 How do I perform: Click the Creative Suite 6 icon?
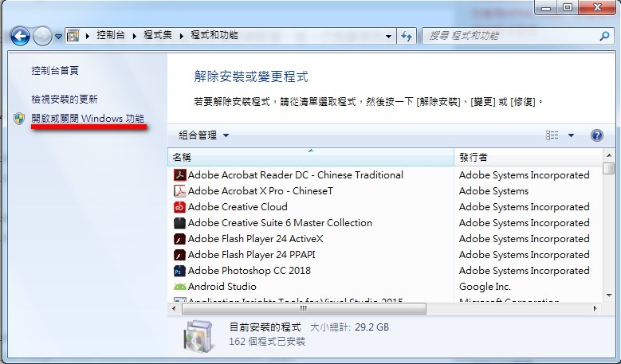(180, 223)
